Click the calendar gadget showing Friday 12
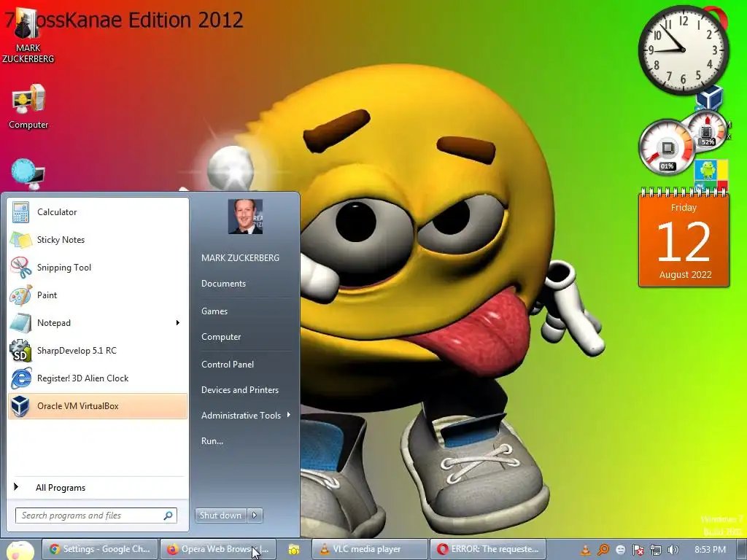 point(684,237)
